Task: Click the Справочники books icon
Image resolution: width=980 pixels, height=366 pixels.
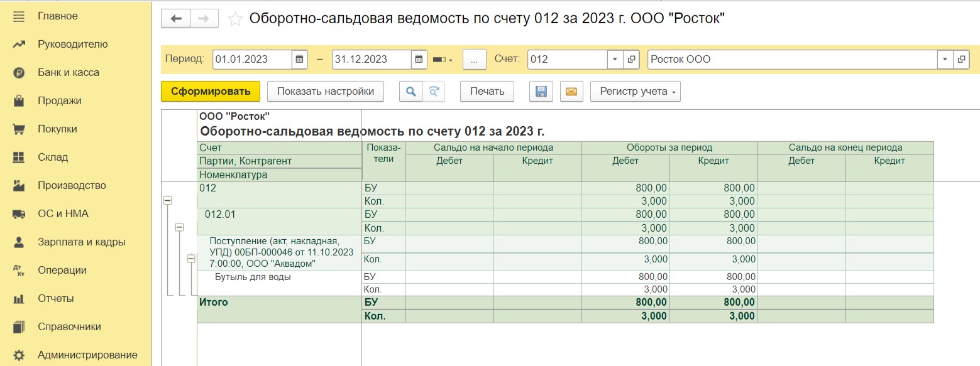Action: pyautogui.click(x=19, y=327)
